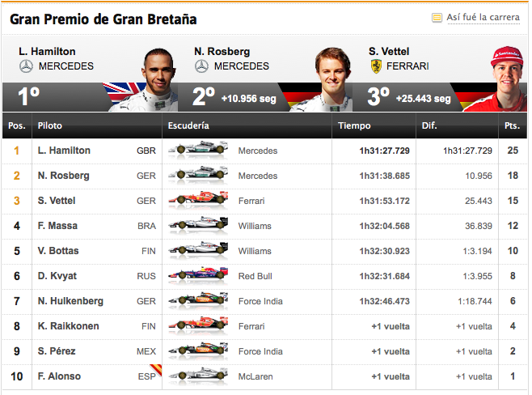Click the Mercedes car icon in row 1
532x395 pixels.
point(198,150)
